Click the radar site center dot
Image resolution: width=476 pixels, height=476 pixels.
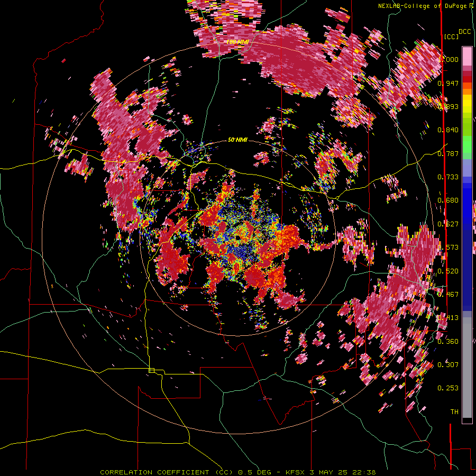coord(237,237)
